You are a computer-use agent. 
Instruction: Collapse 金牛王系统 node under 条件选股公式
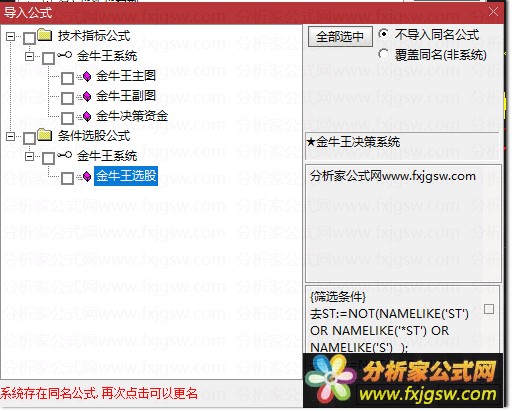coord(30,156)
